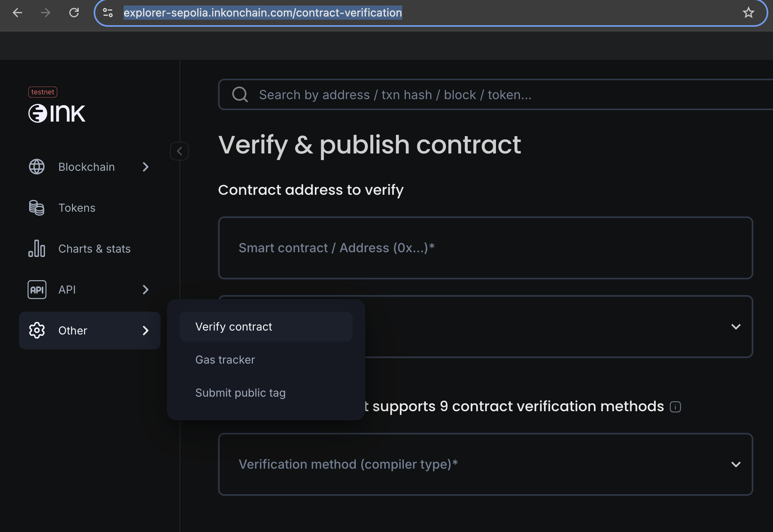Viewport: 773px width, 532px height.
Task: Click the Submit public tag link
Action: (x=240, y=392)
